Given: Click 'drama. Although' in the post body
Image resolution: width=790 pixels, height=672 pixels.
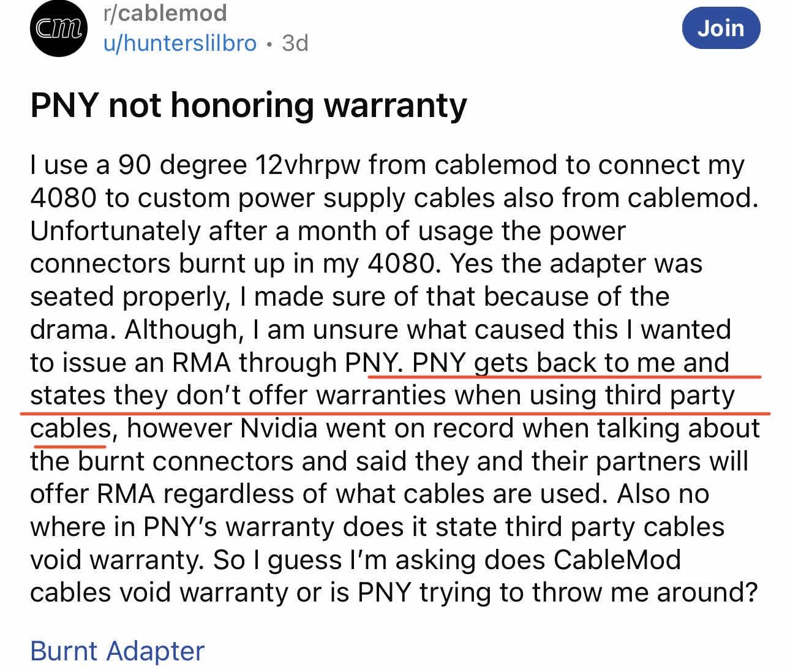Looking at the screenshot, I should click(134, 330).
